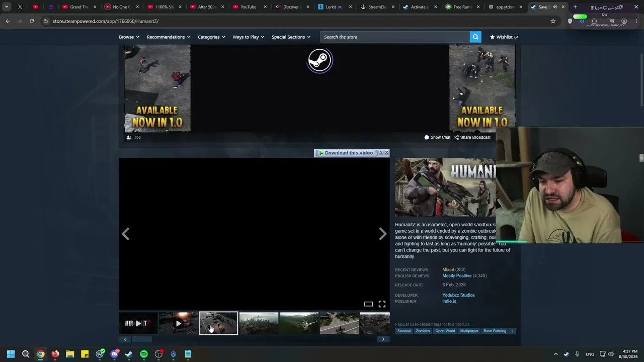Open the Wishlist star link
The width and height of the screenshot is (644, 362).
tap(504, 37)
